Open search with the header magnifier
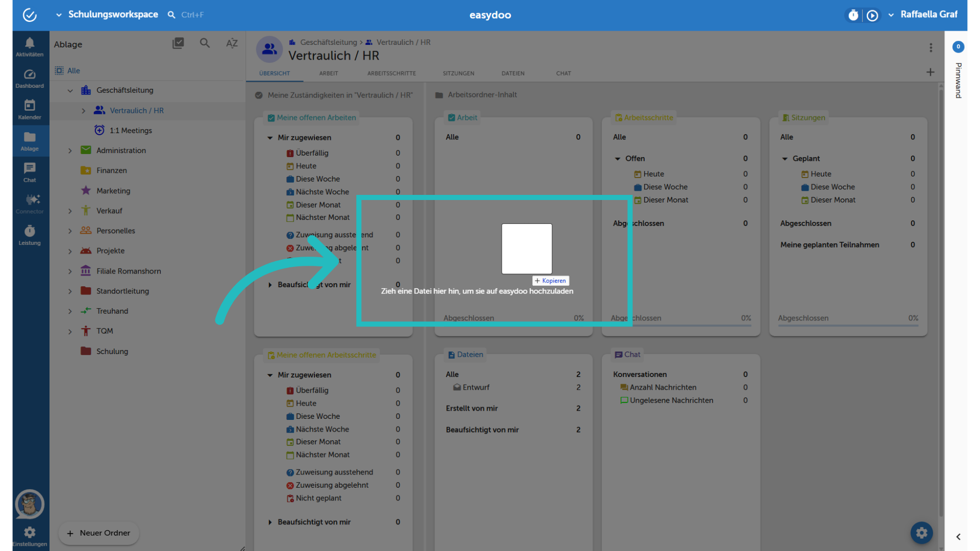The height and width of the screenshot is (551, 980). 171,15
